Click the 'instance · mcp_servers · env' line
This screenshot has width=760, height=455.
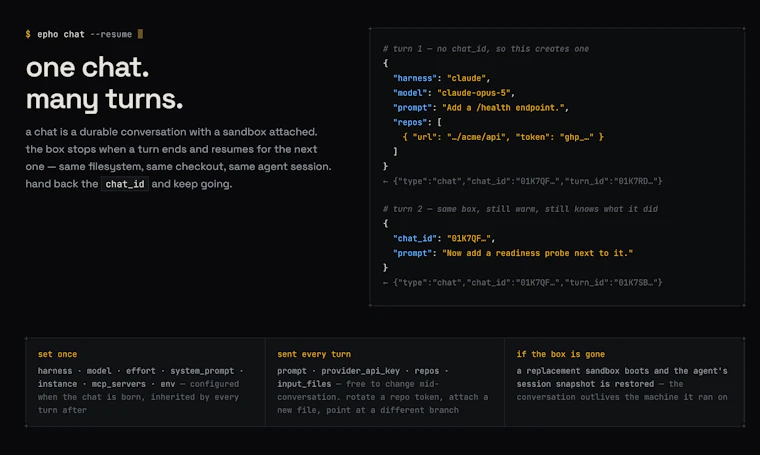[138, 384]
